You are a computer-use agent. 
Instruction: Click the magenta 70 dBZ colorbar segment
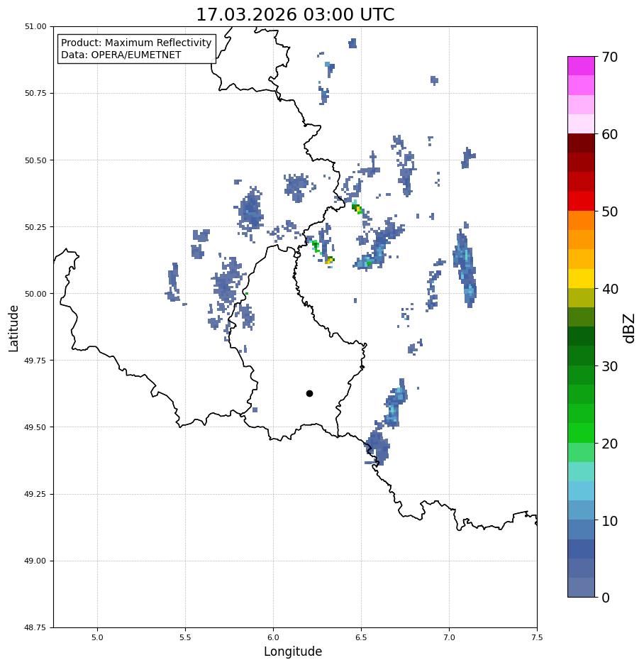582,66
